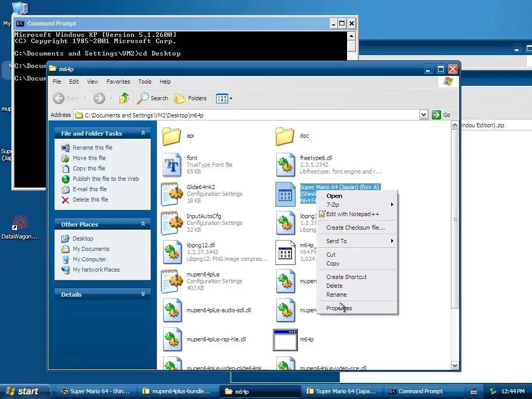The image size is (532, 399).
Task: Click the file list scroll down arrow
Action: [x=455, y=365]
